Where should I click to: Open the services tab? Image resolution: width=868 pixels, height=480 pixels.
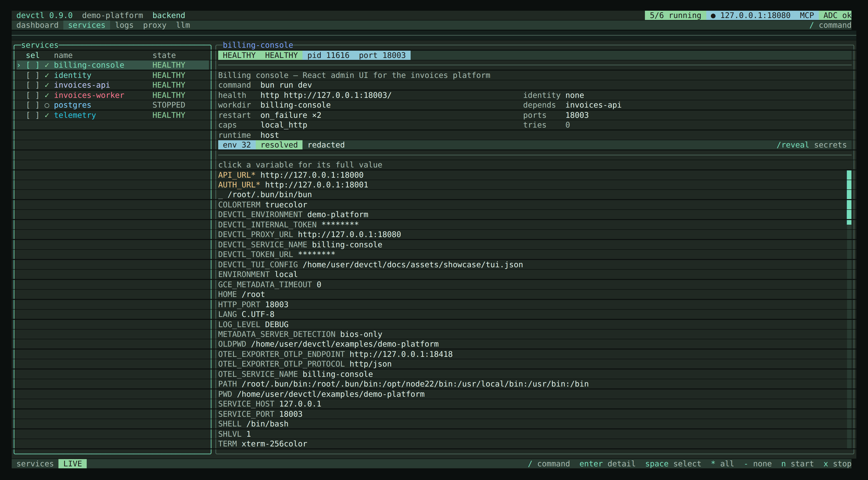87,25
